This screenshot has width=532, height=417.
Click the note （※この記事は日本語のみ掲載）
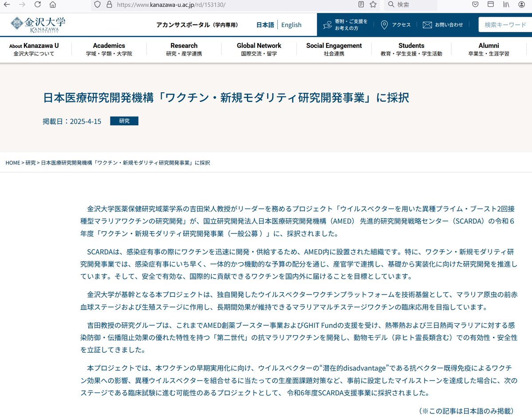[x=466, y=411]
